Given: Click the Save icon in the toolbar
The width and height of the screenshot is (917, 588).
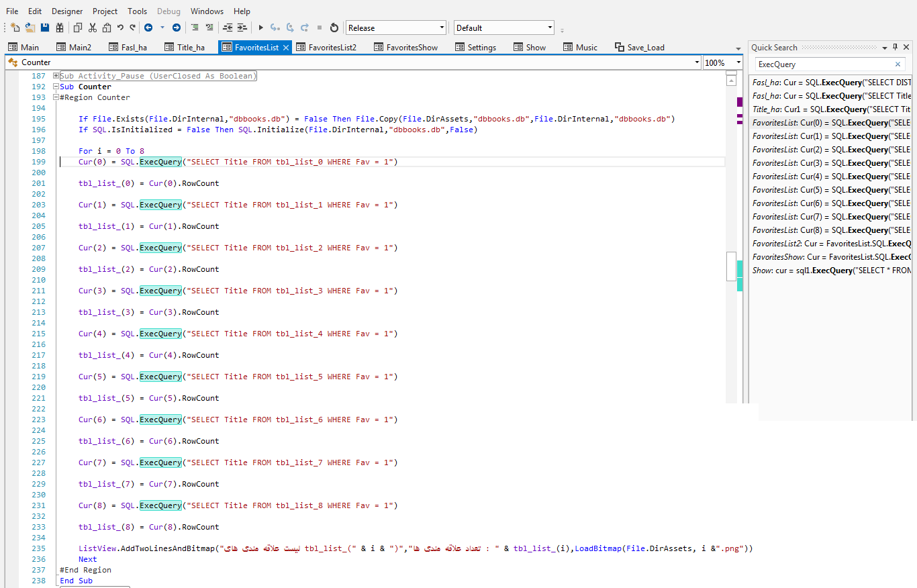Looking at the screenshot, I should click(45, 28).
